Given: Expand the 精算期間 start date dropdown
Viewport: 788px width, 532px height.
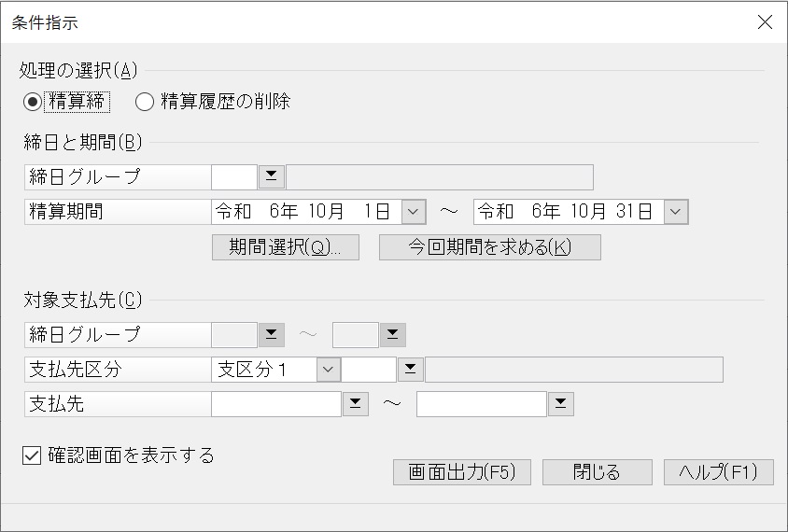Looking at the screenshot, I should pyautogui.click(x=413, y=212).
